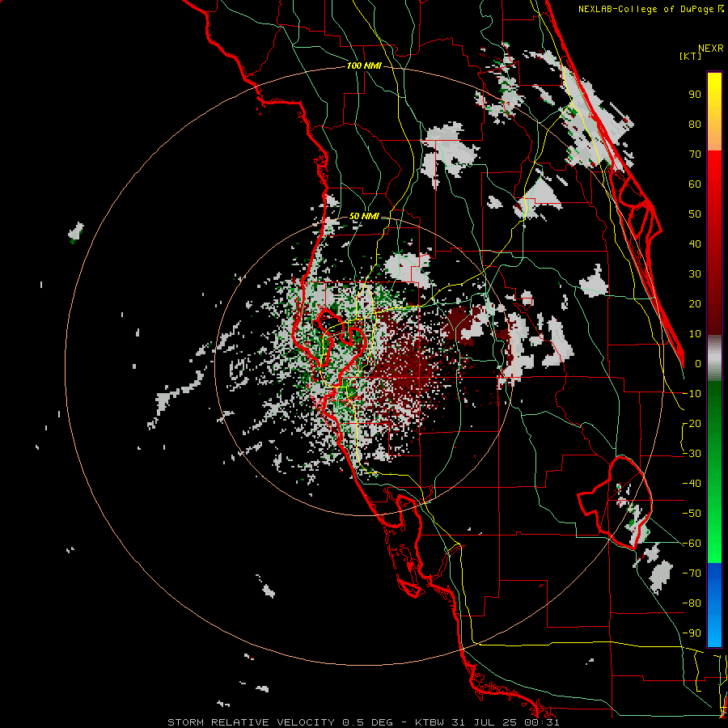Click the [KT] units label above color bar
This screenshot has height=728, width=728.
click(x=691, y=56)
